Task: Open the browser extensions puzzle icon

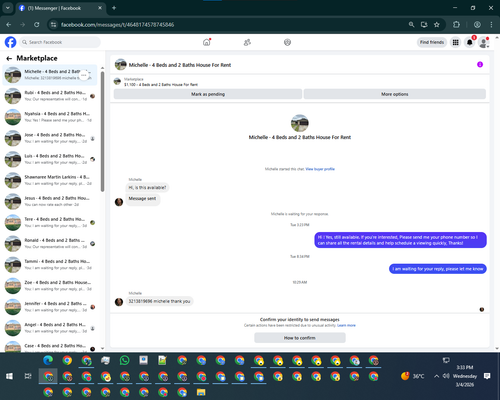Action: [456, 25]
